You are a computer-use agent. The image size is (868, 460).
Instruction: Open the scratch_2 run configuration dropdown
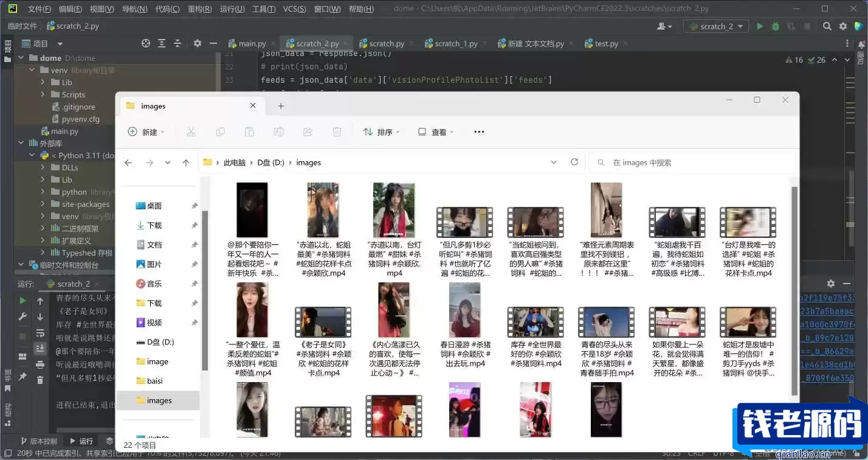pos(716,26)
